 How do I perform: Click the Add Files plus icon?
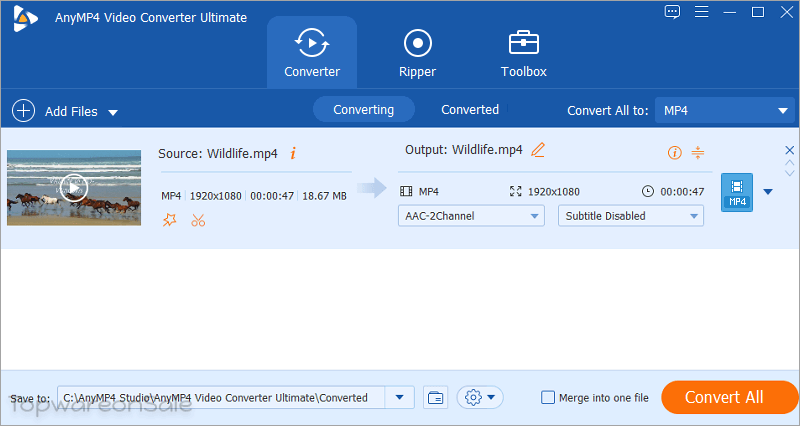point(23,111)
